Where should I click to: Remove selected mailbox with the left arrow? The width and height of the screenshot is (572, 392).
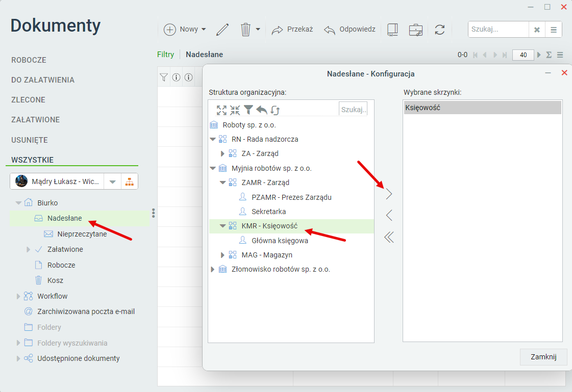click(x=389, y=215)
